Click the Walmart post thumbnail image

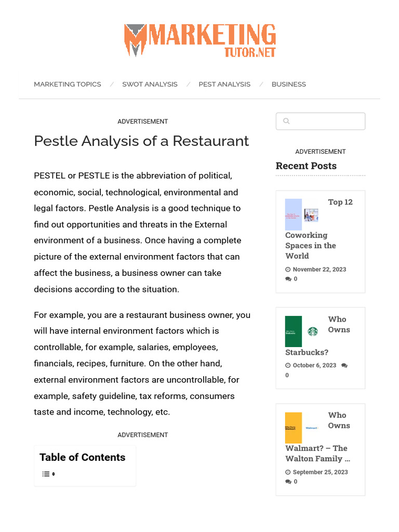tap(302, 428)
